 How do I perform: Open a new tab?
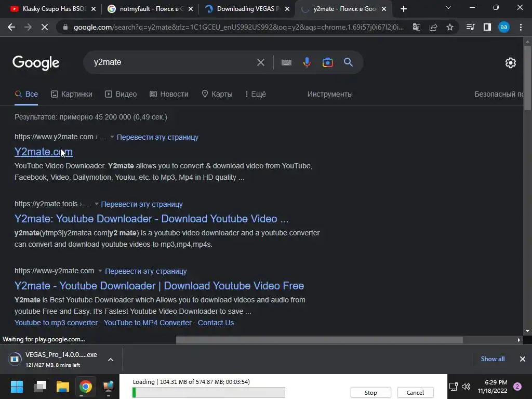pos(403,9)
